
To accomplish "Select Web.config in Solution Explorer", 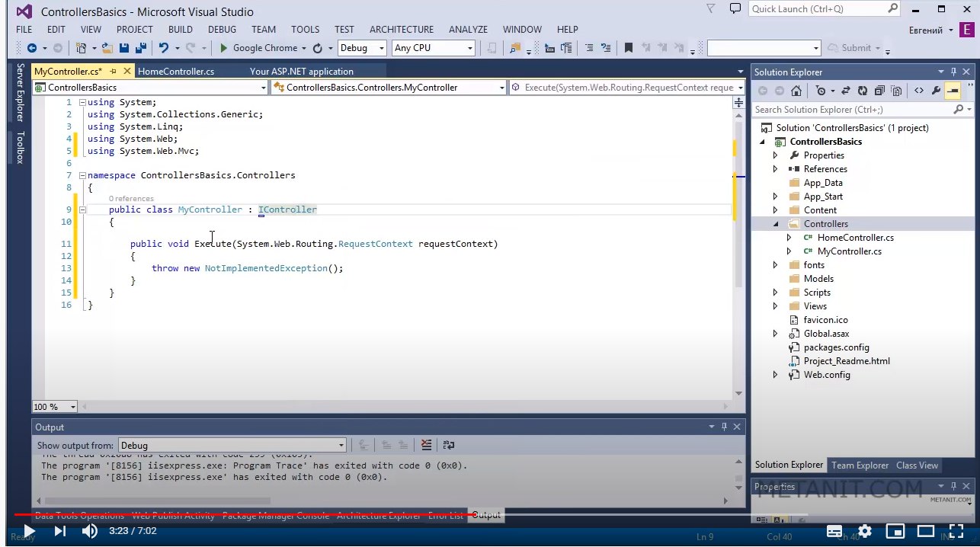I will point(826,375).
